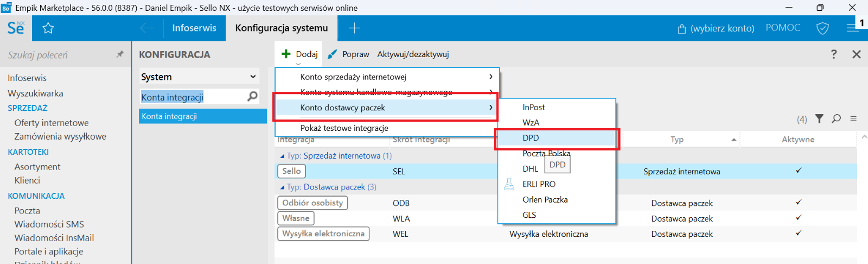Click the favorites star icon
The height and width of the screenshot is (264, 868).
[48, 28]
